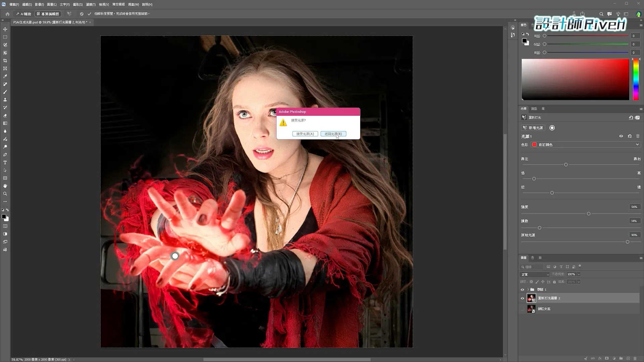
Task: Open the 濾鏡(T) menu
Action: (91, 4)
